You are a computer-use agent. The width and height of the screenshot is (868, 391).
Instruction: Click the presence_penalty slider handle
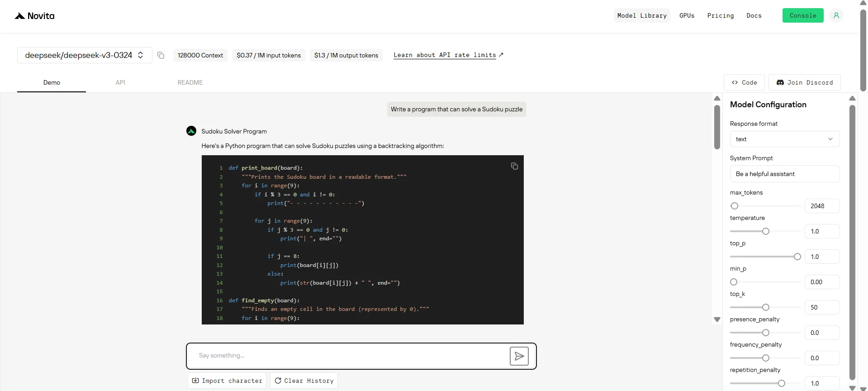tap(766, 333)
